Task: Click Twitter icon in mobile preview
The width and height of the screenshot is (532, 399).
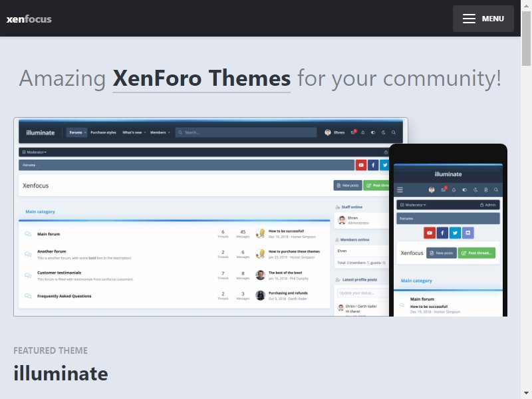Action: coord(455,233)
